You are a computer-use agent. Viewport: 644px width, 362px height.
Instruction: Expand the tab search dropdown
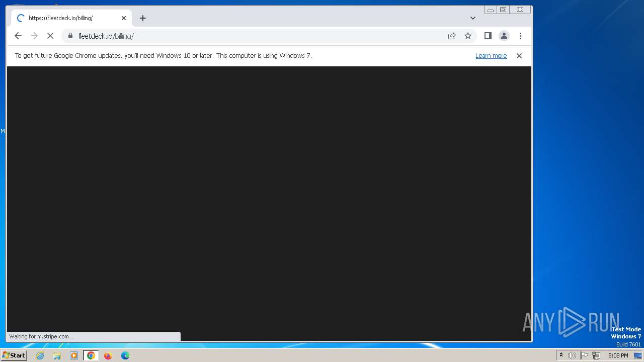(x=473, y=18)
